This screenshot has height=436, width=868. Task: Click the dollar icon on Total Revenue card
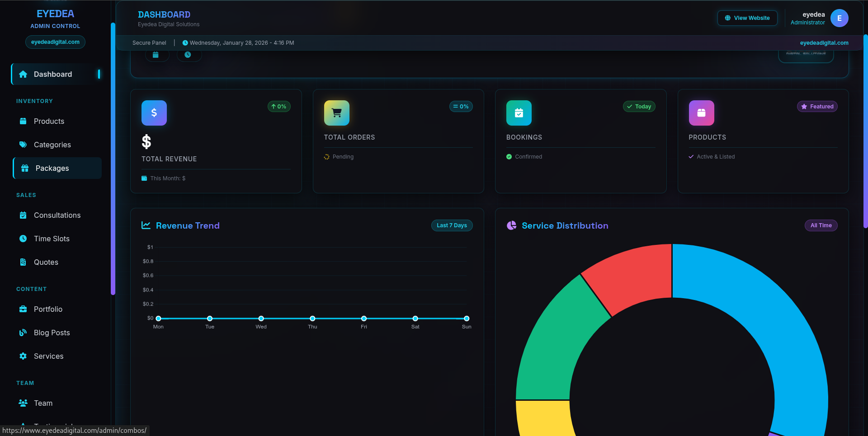tap(154, 113)
